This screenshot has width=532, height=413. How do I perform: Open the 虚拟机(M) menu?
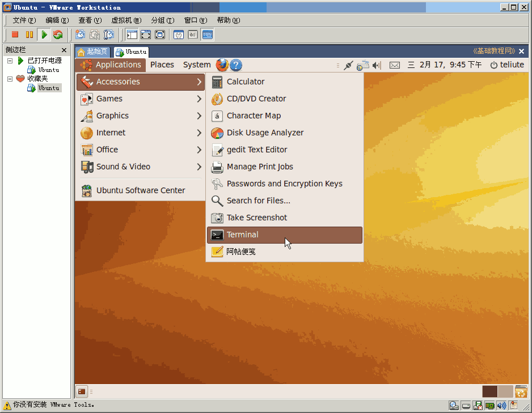tap(126, 20)
